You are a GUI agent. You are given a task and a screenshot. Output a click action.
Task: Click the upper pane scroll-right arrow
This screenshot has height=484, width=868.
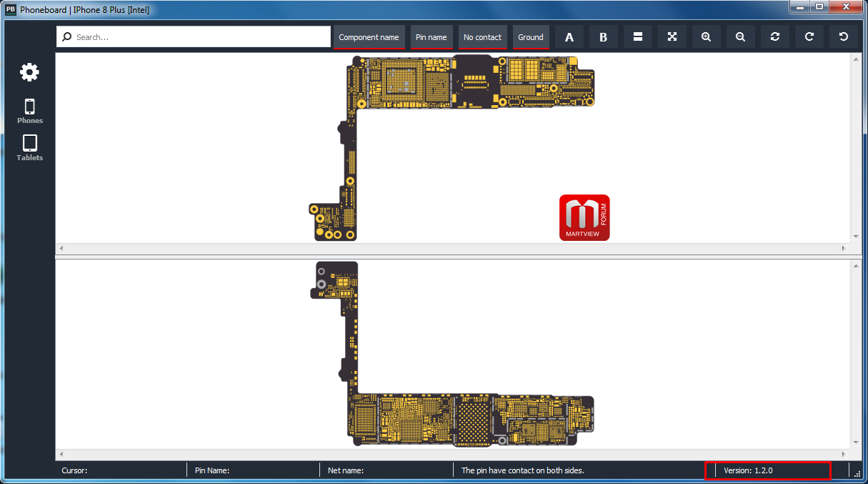click(844, 248)
